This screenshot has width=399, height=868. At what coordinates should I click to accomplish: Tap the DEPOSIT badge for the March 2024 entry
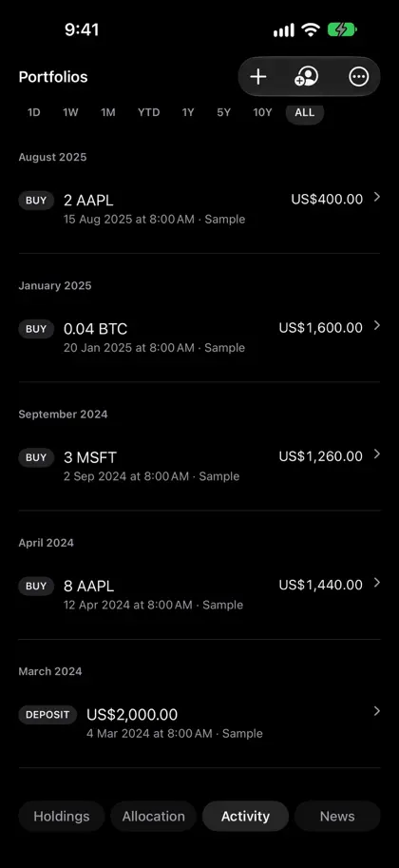pos(47,715)
